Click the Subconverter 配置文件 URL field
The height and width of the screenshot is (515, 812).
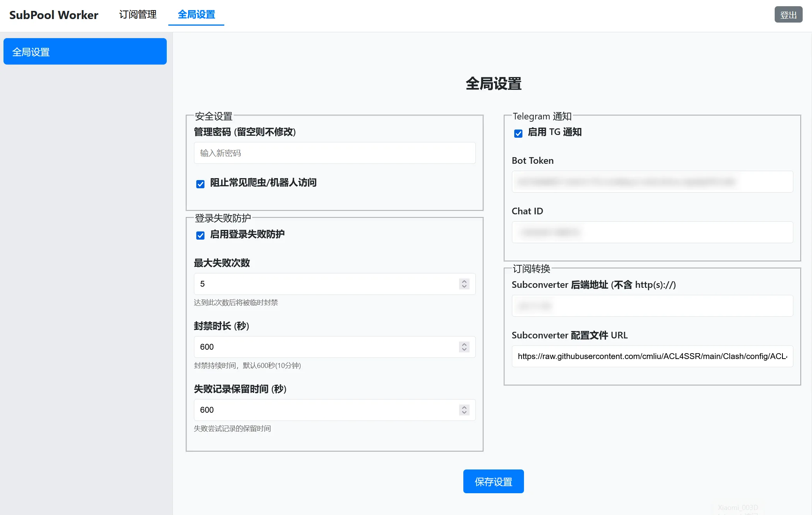(652, 356)
